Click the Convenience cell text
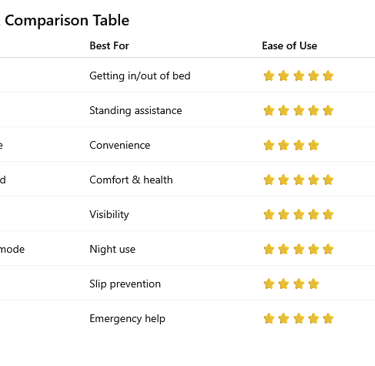The height and width of the screenshot is (366, 375). (120, 145)
